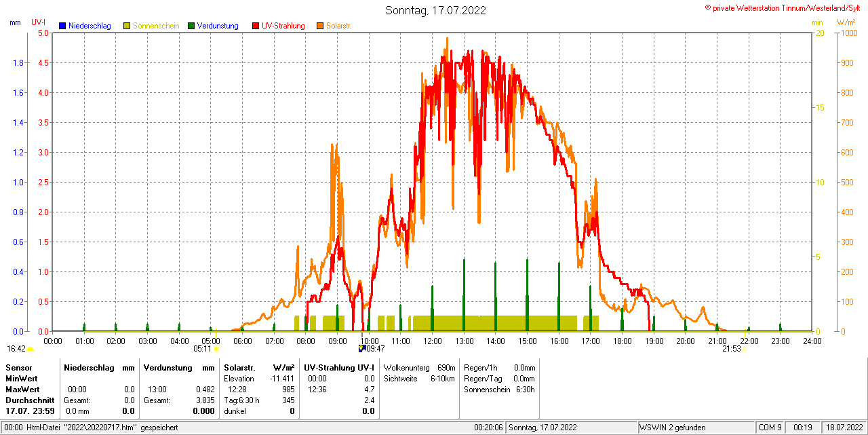The image size is (868, 435).
Task: Click the blue mm axis unit label
Action: 15,22
